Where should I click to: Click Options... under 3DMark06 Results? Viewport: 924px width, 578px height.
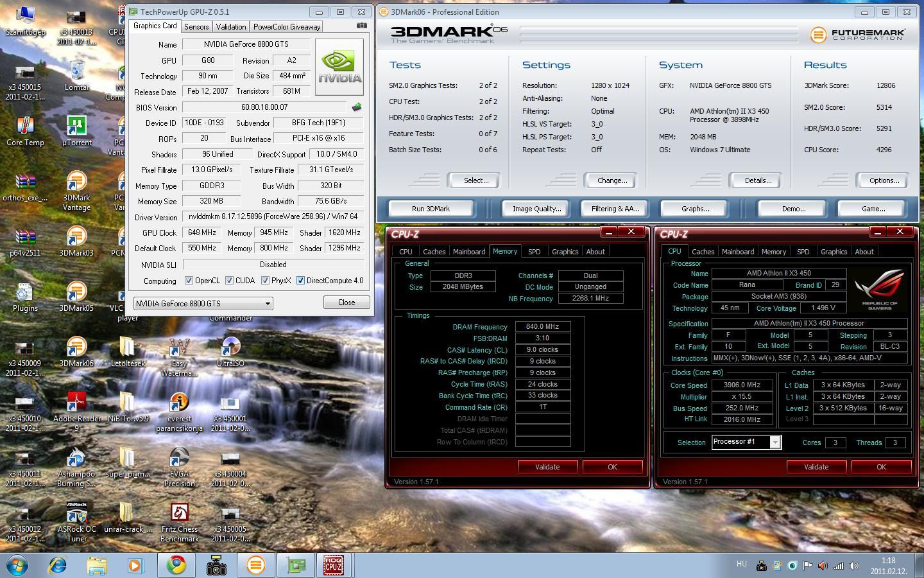884,180
